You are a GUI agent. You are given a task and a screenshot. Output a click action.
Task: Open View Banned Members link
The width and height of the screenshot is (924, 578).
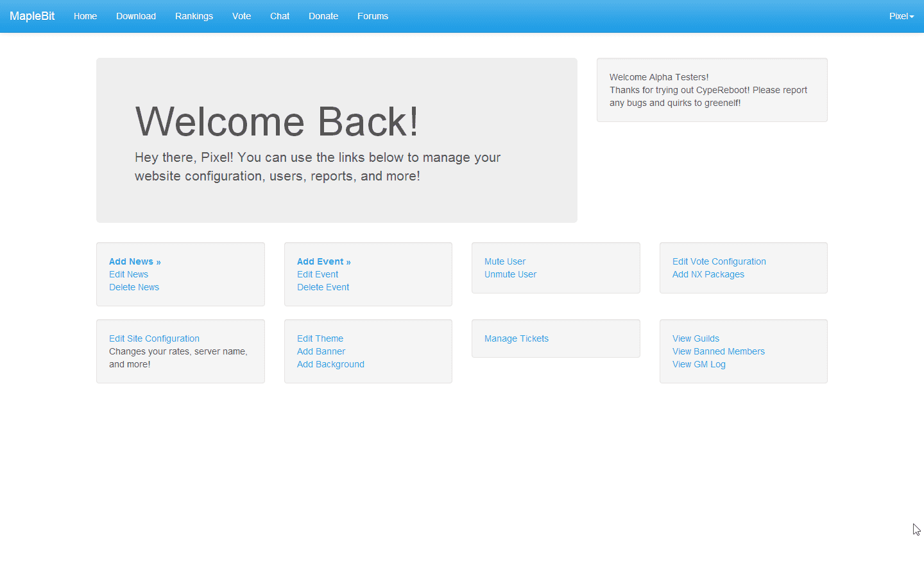tap(719, 351)
